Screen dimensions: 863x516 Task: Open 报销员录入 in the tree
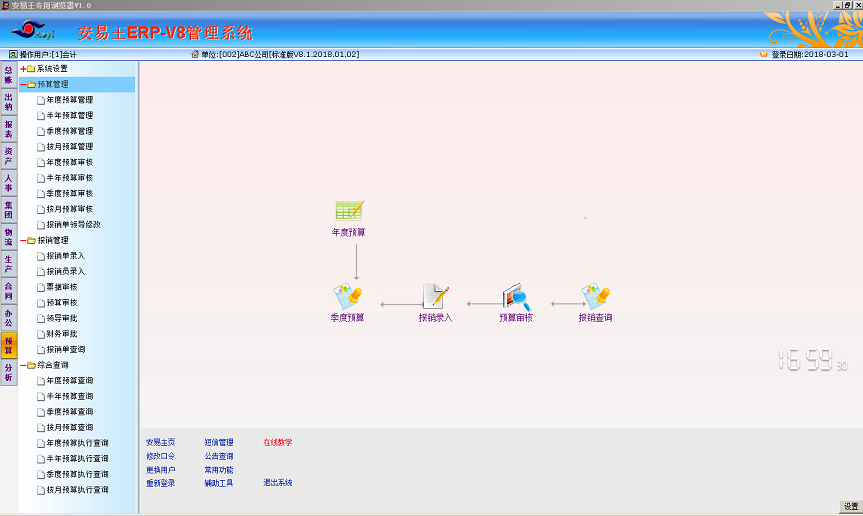point(66,271)
